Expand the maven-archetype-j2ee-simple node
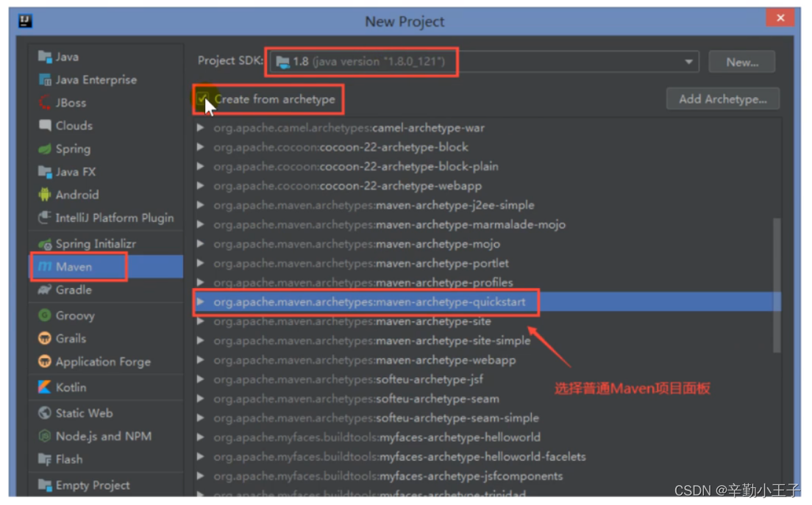 [200, 205]
